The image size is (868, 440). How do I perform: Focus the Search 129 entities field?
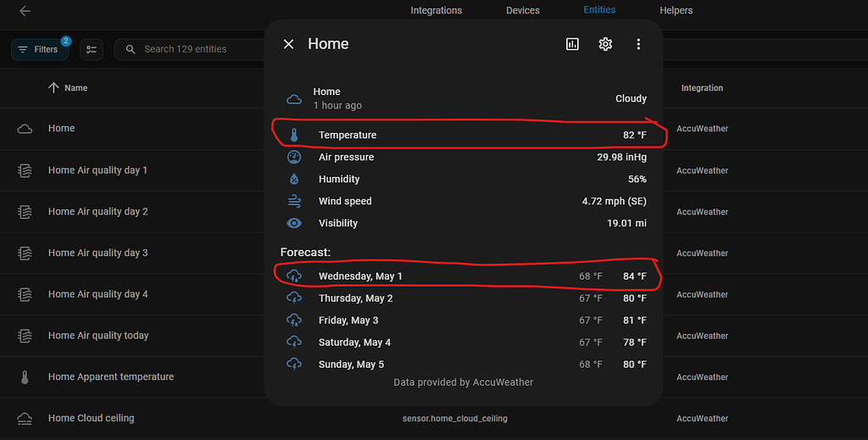(191, 49)
